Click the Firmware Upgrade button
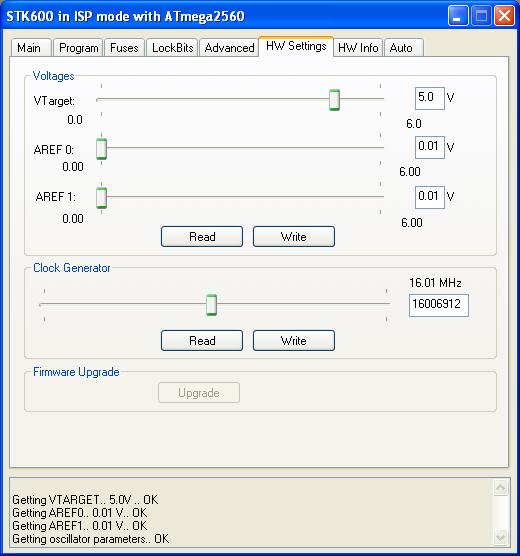The height and width of the screenshot is (556, 520). click(199, 393)
